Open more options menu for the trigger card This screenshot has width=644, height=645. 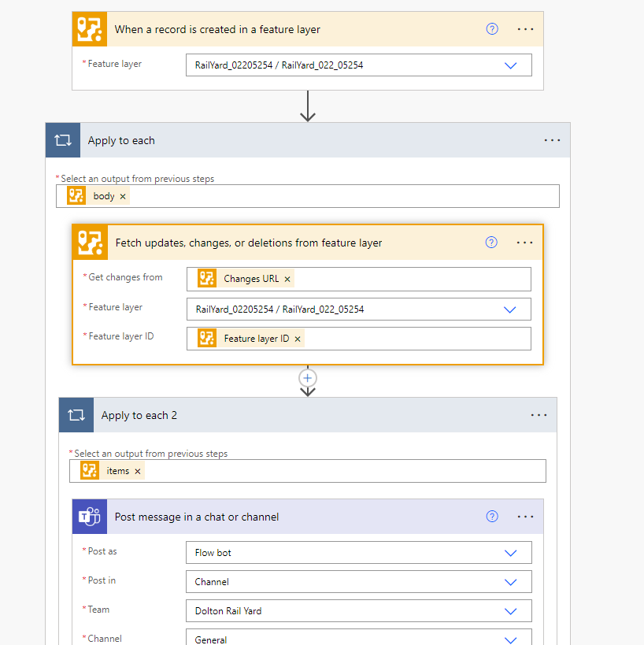click(525, 29)
